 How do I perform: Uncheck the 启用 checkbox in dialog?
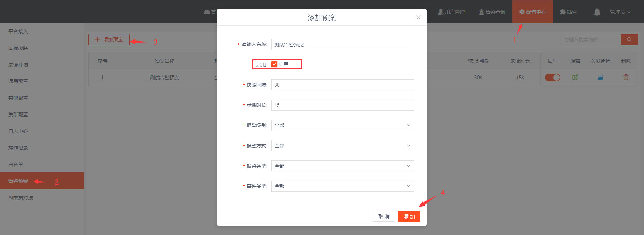coord(274,64)
